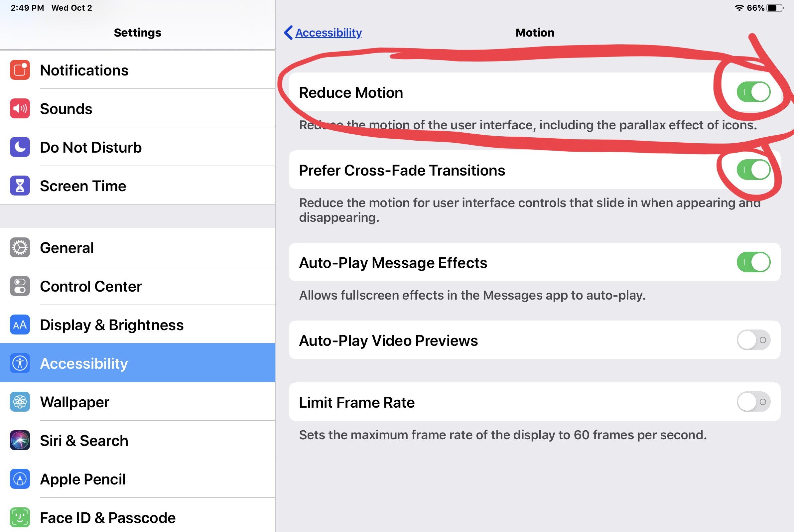Select the Notifications icon in sidebar

(19, 70)
